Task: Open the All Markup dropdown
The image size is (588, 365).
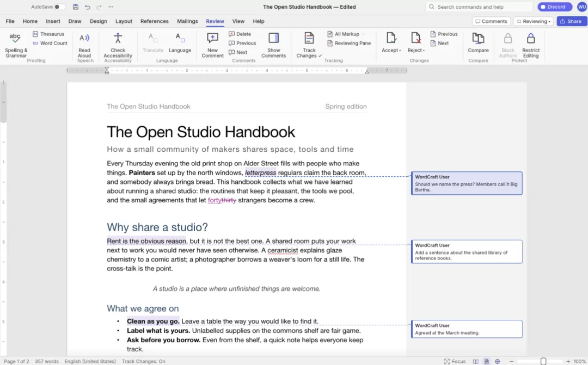Action: point(346,34)
